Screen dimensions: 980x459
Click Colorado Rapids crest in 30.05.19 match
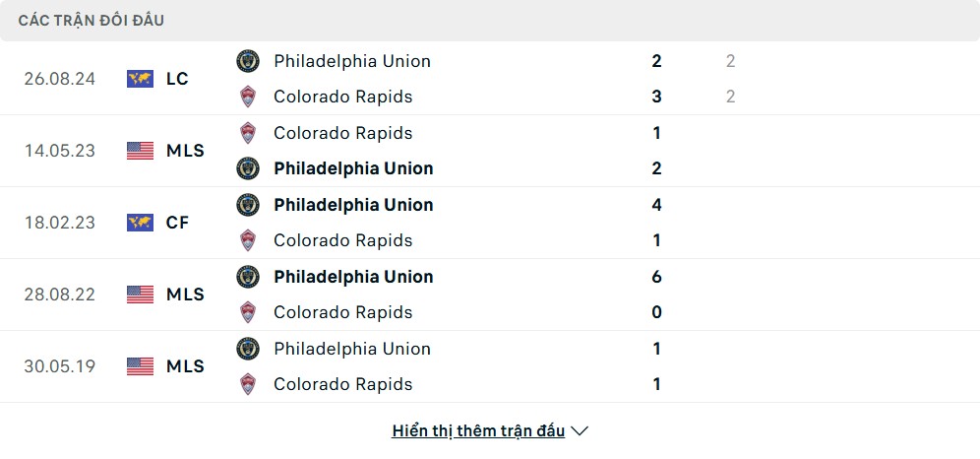click(x=248, y=384)
